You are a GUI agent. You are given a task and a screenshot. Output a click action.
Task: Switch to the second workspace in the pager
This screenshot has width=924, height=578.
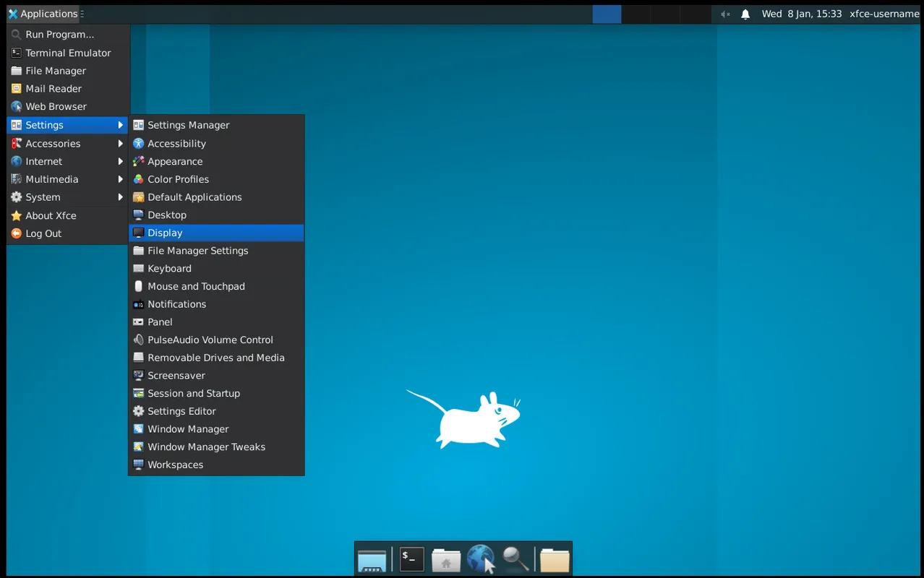(636, 14)
